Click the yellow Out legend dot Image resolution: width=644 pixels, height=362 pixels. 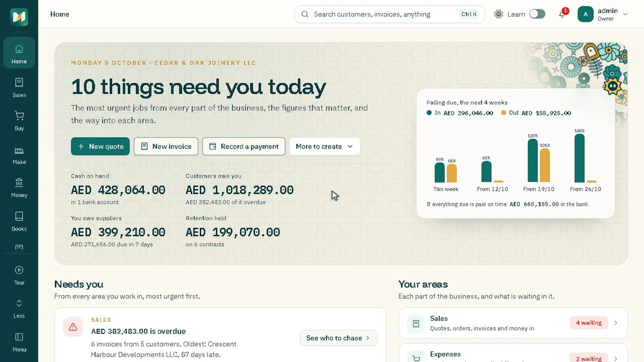point(504,113)
